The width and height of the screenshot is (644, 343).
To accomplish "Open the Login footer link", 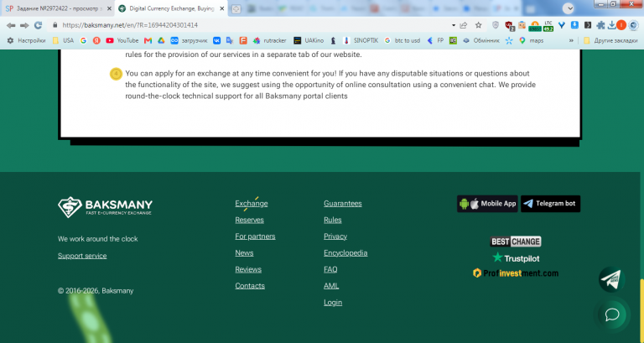I will click(x=333, y=303).
